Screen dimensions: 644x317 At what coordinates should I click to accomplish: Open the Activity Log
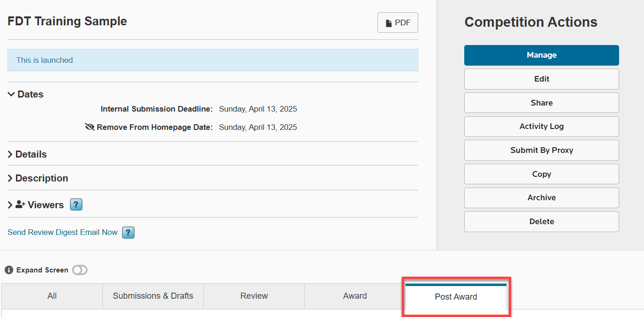pos(541,127)
